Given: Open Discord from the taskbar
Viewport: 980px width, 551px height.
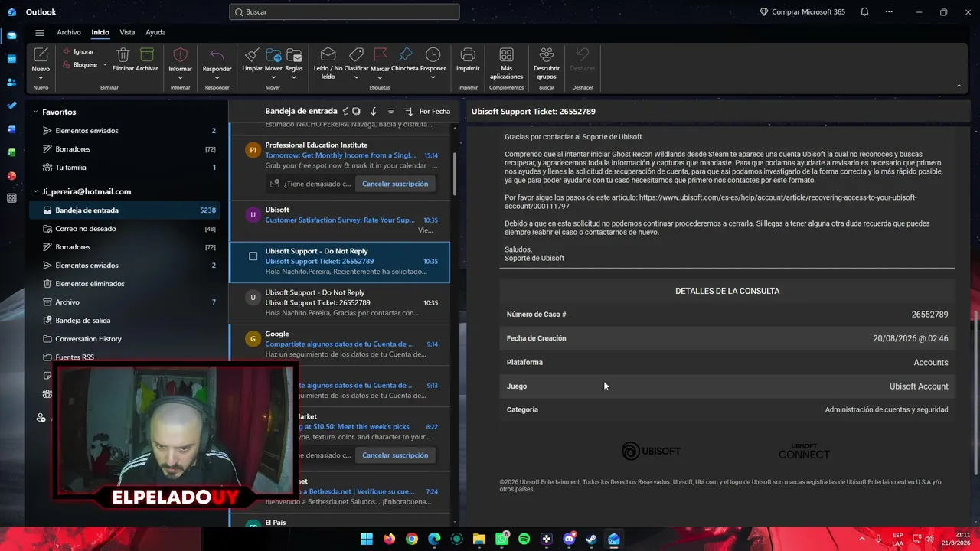Looking at the screenshot, I should pos(569,539).
